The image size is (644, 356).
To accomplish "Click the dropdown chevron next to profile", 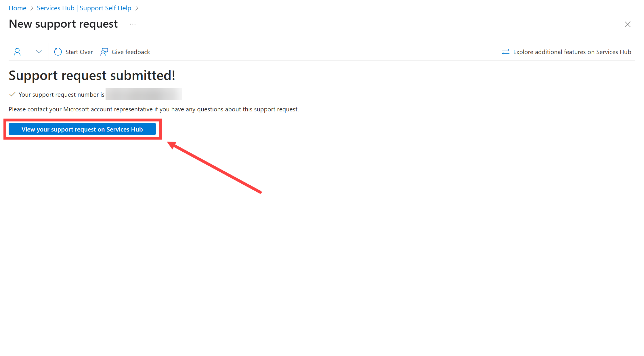I will [x=39, y=51].
